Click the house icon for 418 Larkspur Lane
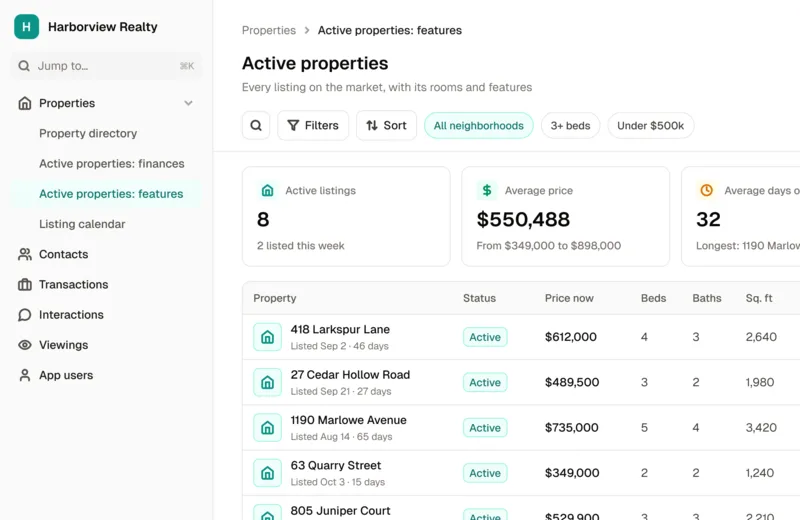Screen dimensions: 800x520 (267, 337)
